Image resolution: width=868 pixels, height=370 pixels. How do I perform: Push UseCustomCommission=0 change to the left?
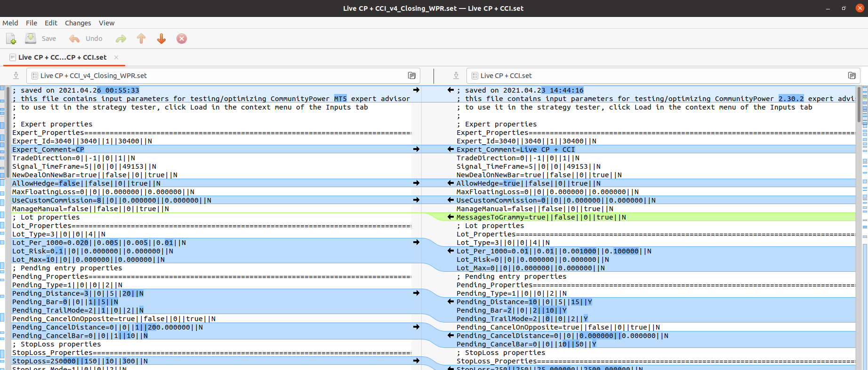(x=450, y=200)
